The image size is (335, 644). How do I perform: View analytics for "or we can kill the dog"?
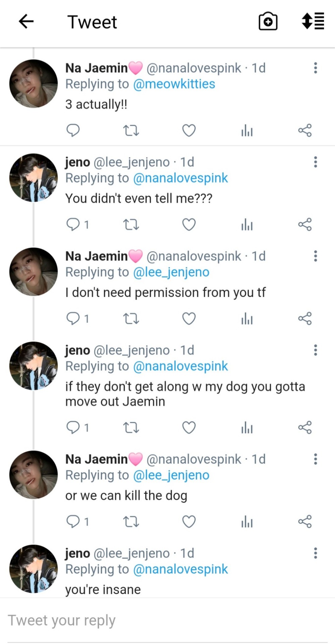[x=247, y=522]
